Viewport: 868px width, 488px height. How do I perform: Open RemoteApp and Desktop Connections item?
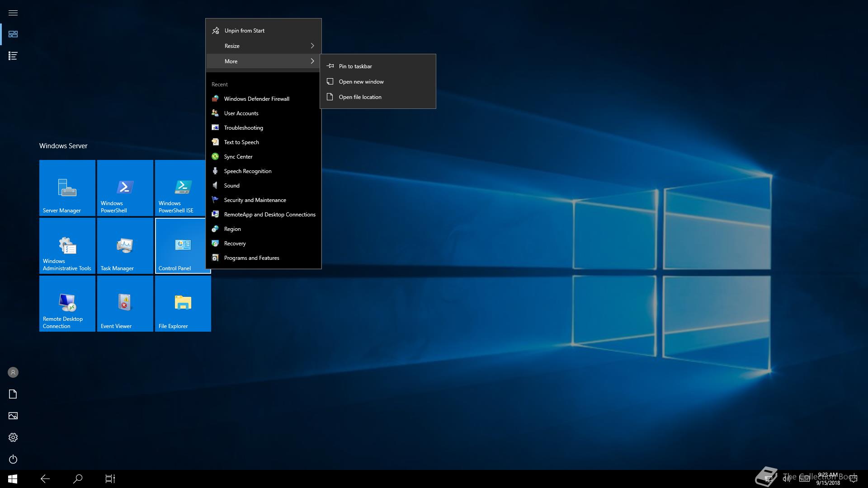[264, 215]
